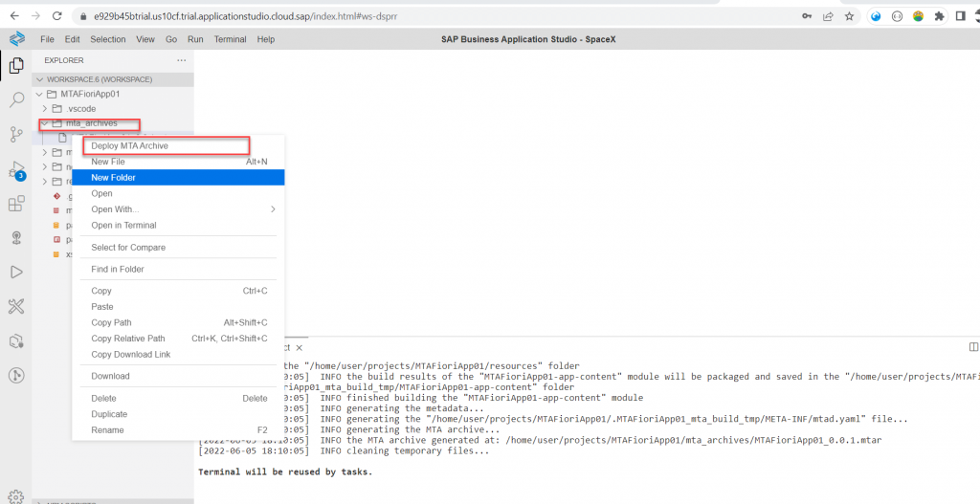Image resolution: width=980 pixels, height=504 pixels.
Task: Open the Go menu
Action: pos(171,38)
